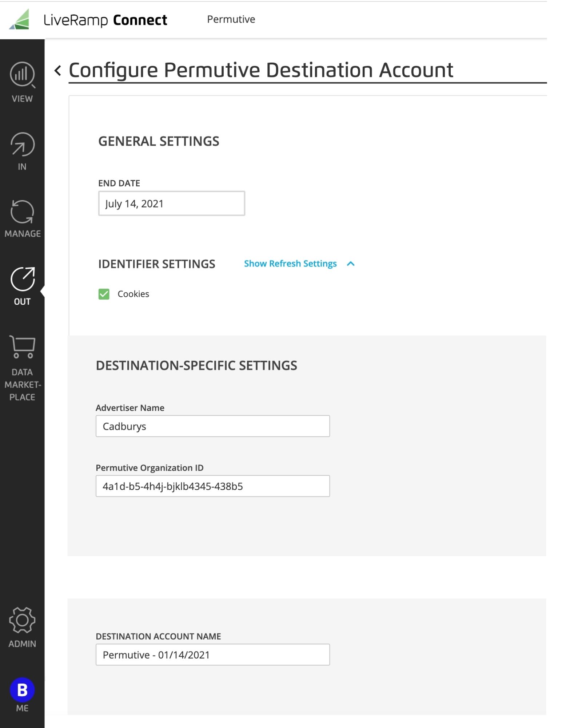Select the MANAGE label in sidebar

pyautogui.click(x=23, y=234)
